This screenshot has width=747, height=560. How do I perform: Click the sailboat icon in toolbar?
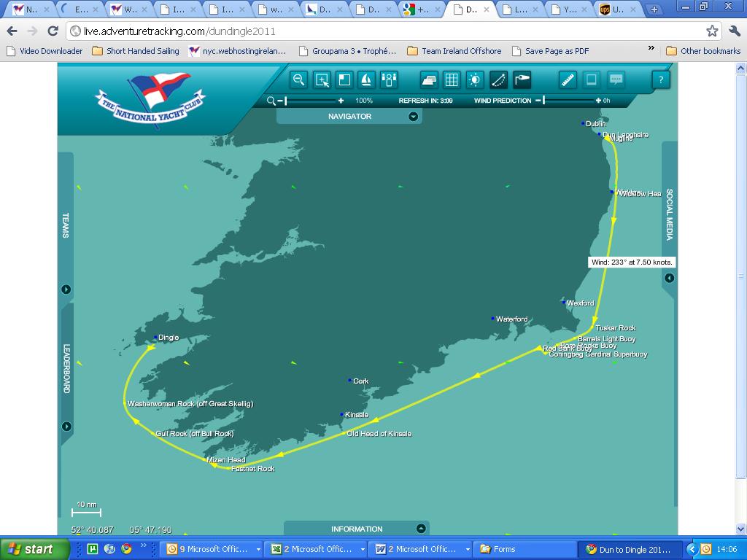click(367, 79)
